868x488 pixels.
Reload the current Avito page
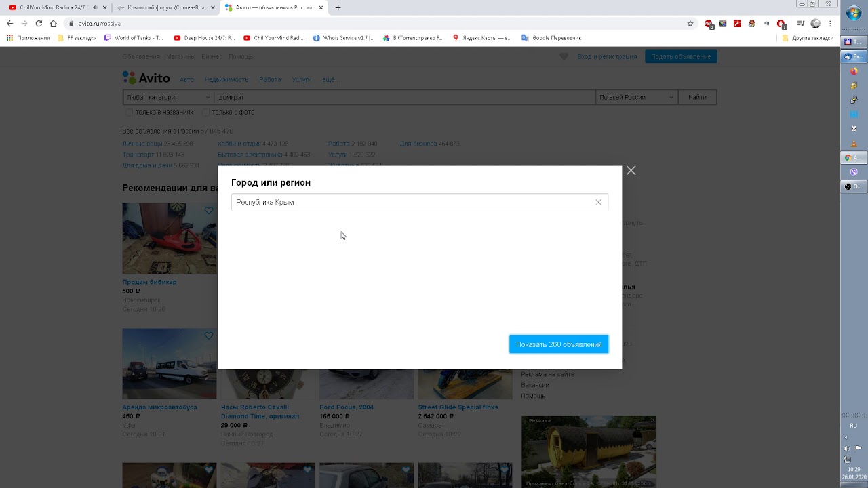(39, 24)
